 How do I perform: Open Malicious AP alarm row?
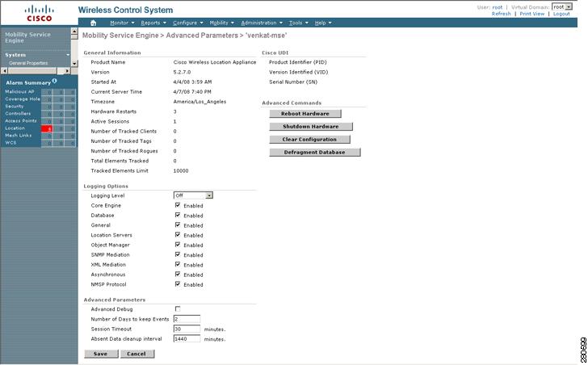click(x=19, y=92)
